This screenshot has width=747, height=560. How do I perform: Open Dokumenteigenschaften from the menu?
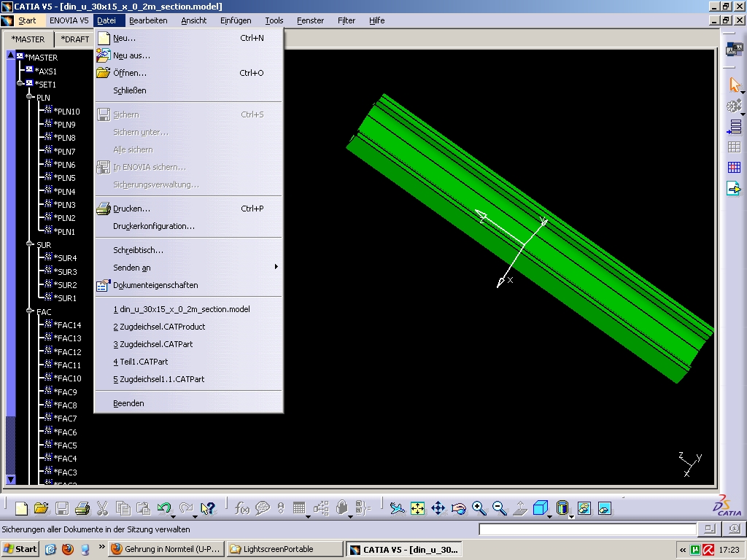(x=189, y=285)
